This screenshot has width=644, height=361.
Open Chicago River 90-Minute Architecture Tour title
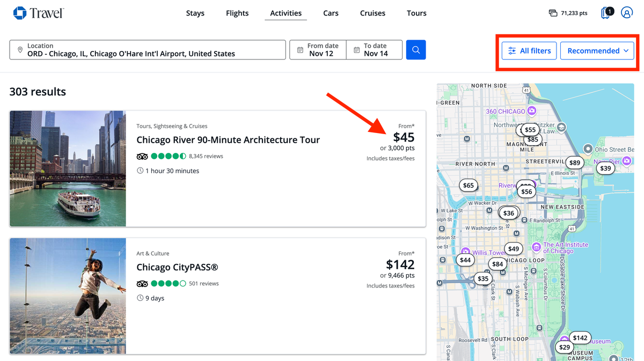(228, 140)
